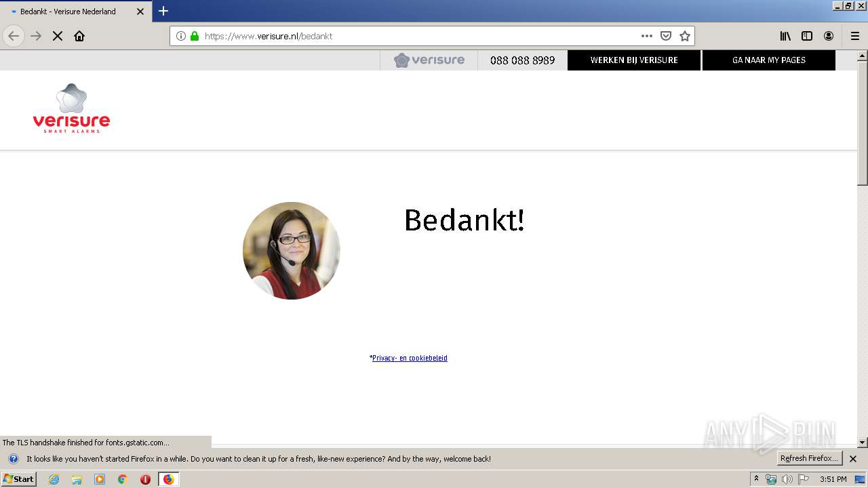Screen dimensions: 868x488
Task: View the green padlock connection details
Action: tap(195, 36)
